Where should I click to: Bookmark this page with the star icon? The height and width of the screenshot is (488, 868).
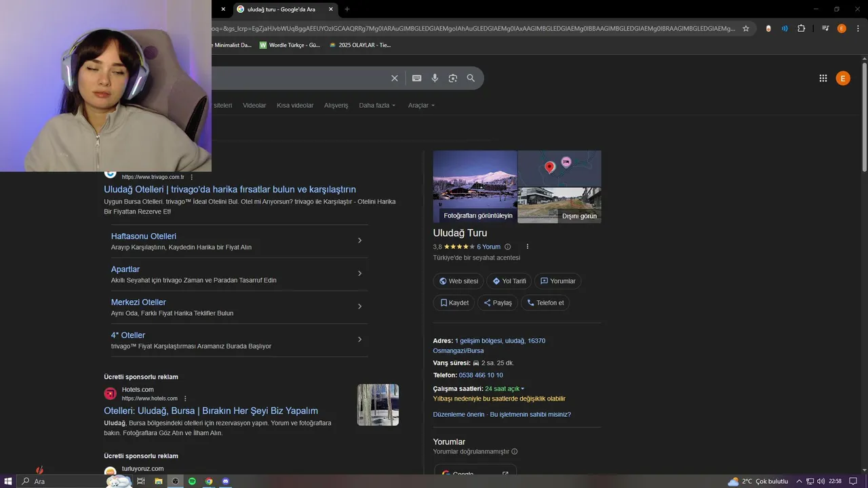(x=746, y=28)
